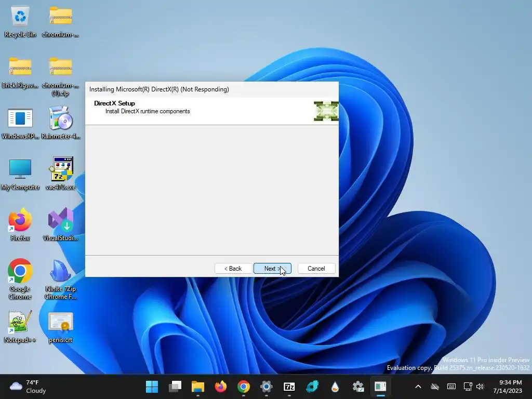Switch to Firefox on the taskbar

pos(220,387)
